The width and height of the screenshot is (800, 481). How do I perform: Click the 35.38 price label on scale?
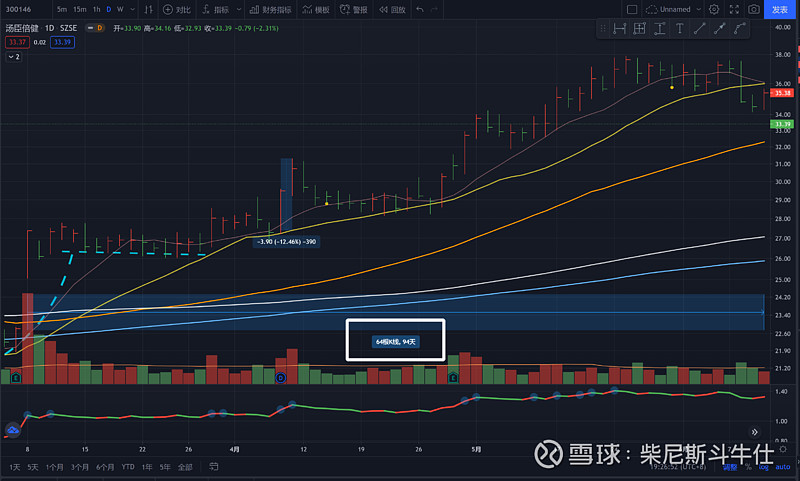[x=782, y=93]
